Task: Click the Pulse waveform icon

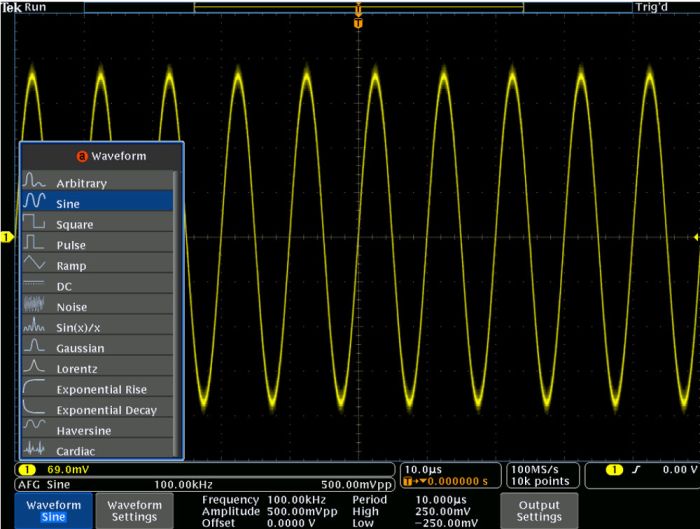Action: (x=34, y=242)
